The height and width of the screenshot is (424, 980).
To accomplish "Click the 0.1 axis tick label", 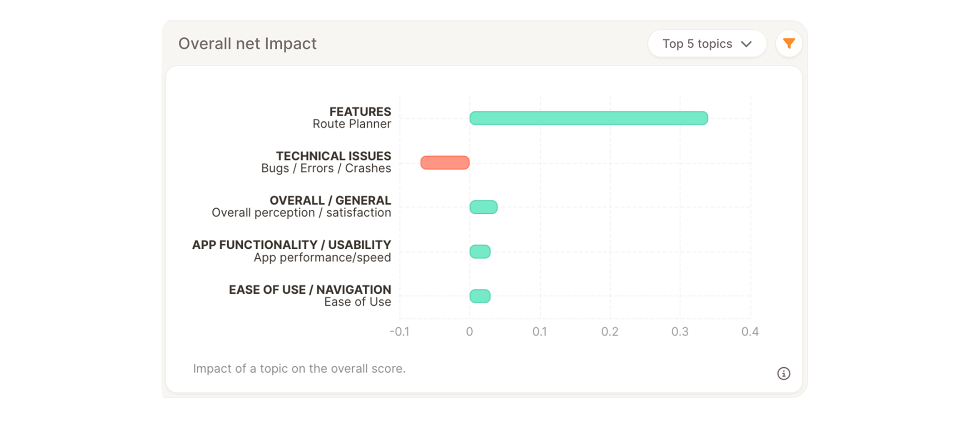I will (539, 332).
